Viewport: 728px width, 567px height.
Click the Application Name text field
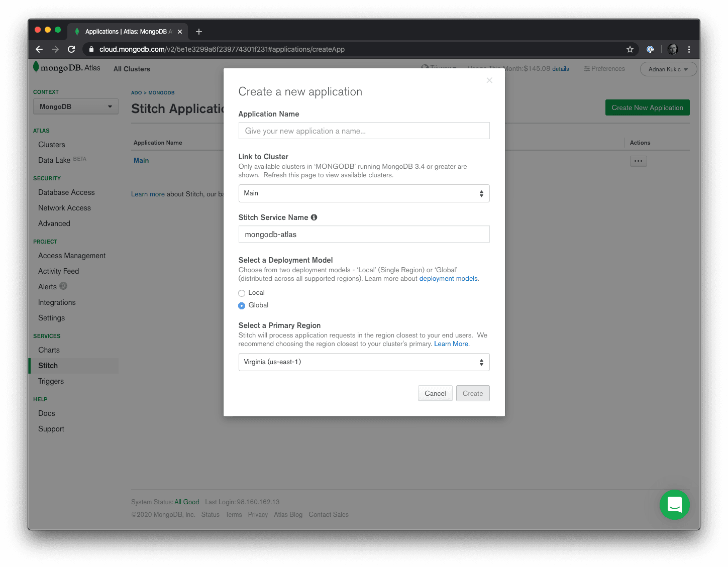coord(364,131)
